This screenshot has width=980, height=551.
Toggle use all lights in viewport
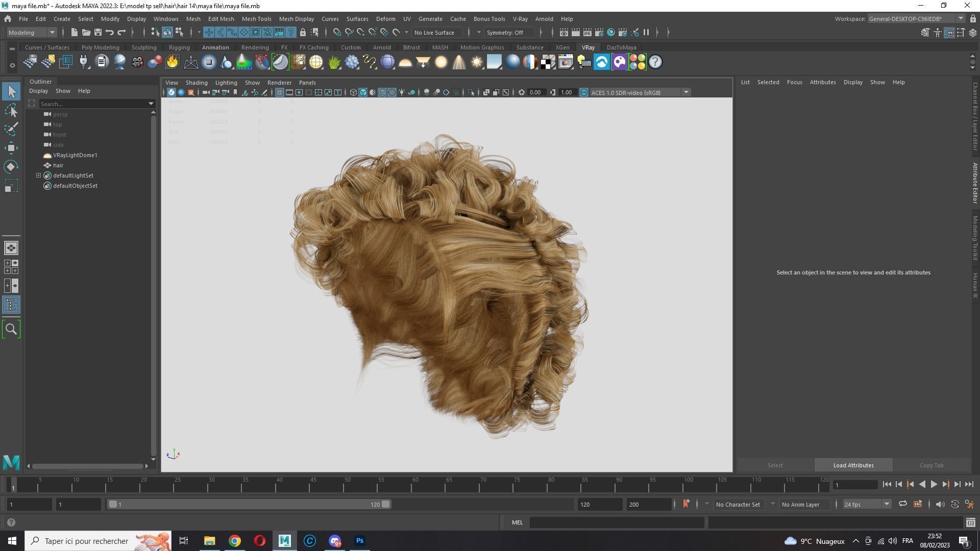point(402,92)
